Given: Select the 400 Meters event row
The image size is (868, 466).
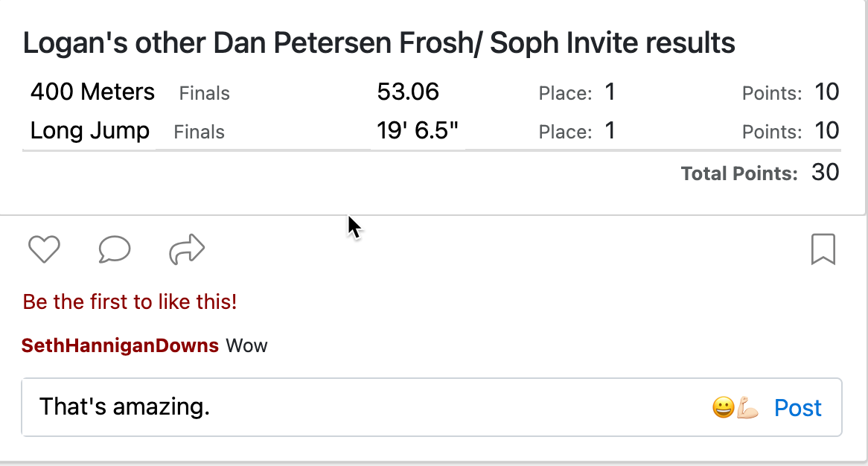Looking at the screenshot, I should pos(432,92).
